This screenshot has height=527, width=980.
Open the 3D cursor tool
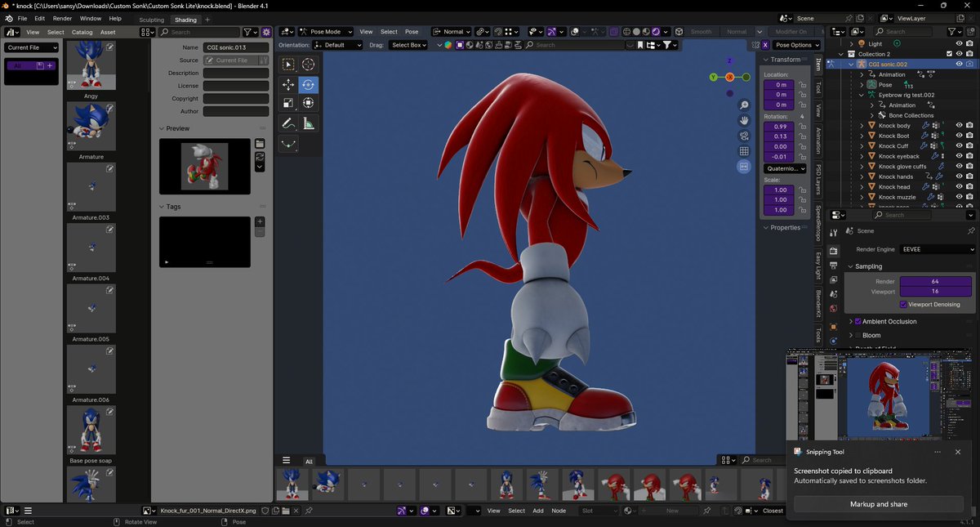pyautogui.click(x=309, y=64)
